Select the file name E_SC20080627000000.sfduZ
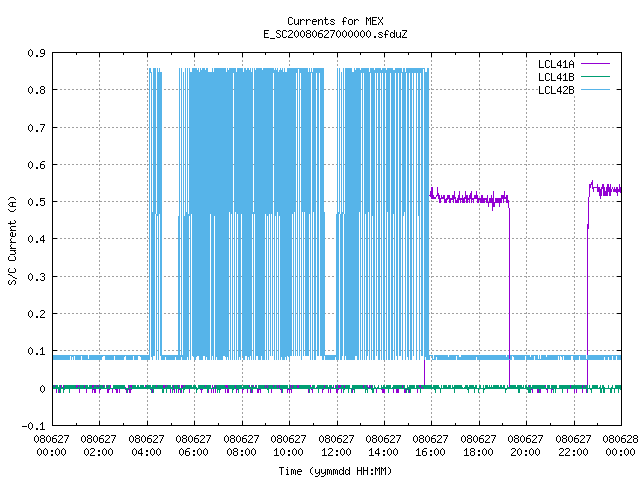 (x=335, y=34)
